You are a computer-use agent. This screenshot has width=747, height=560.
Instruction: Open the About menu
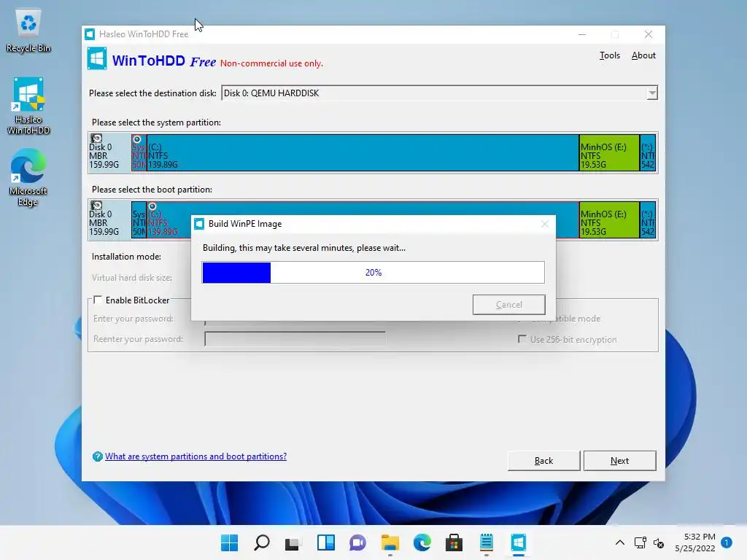(x=643, y=55)
